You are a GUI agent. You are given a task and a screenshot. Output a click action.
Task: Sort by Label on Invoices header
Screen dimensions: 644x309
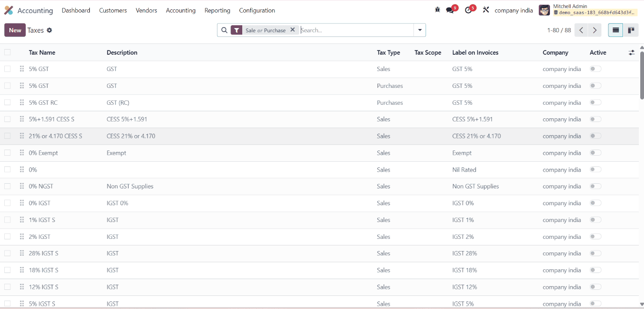(x=475, y=52)
